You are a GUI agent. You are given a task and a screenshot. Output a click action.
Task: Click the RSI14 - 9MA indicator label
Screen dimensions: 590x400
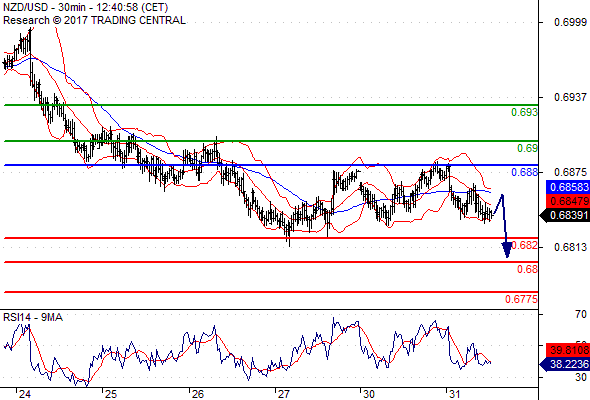[33, 317]
